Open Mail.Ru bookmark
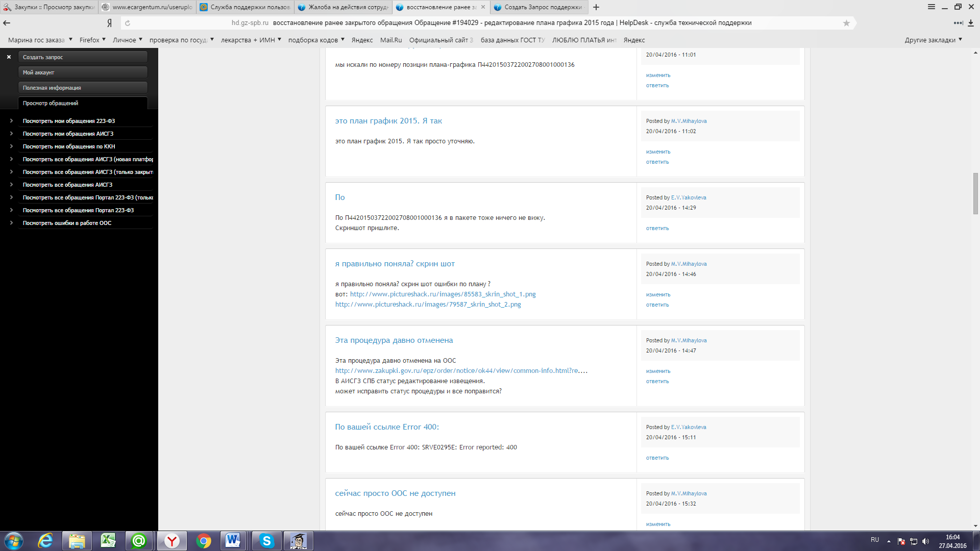 pos(391,40)
